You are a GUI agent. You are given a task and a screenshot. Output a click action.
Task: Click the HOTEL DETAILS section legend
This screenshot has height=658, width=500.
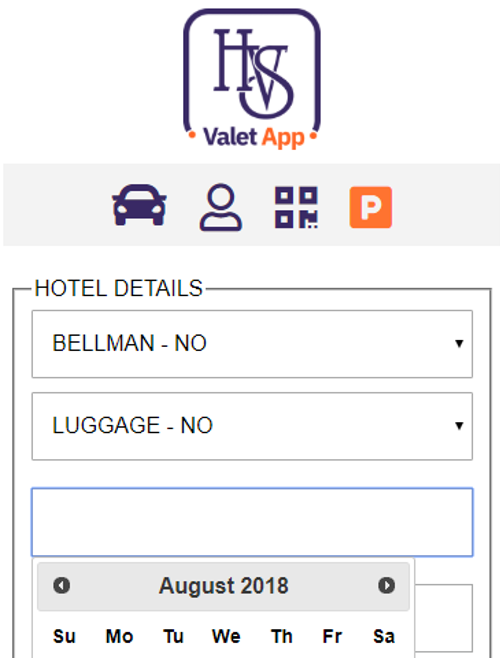[118, 289]
